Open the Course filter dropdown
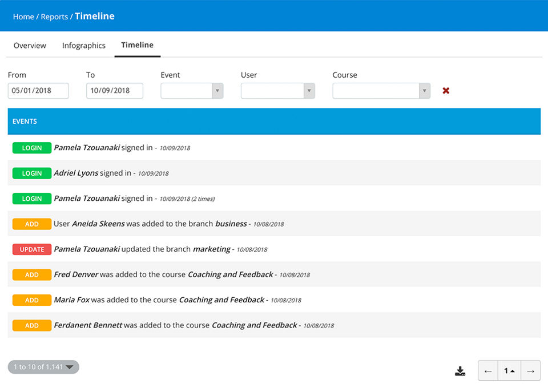Viewport: 548px width, 392px height. point(381,91)
